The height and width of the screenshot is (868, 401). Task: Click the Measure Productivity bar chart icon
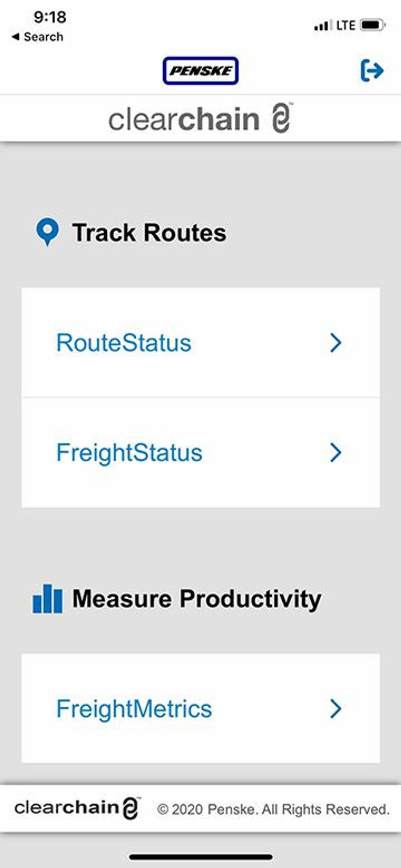tap(47, 599)
